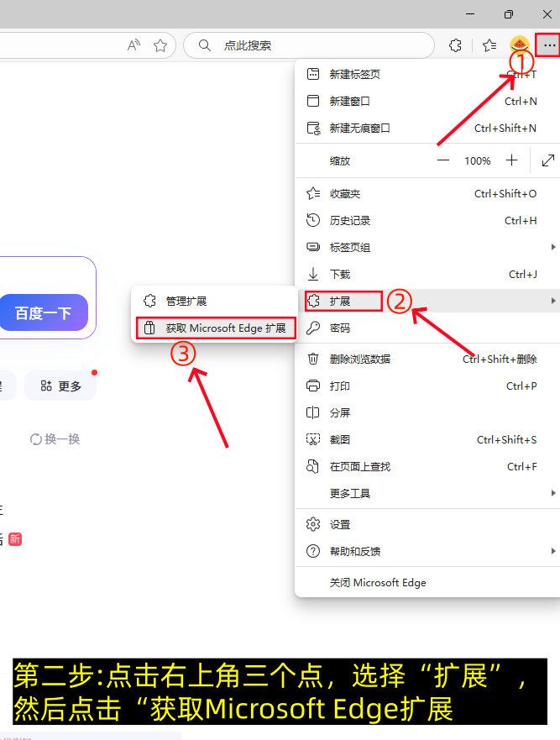This screenshot has height=740, width=560.
Task: Click the 新建标签页 tab icon
Action: pyautogui.click(x=313, y=74)
